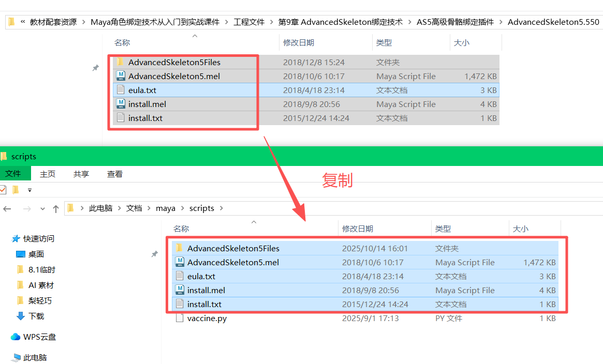This screenshot has height=364, width=603.
Task: Click maya in scripts address bar
Action: pyautogui.click(x=165, y=208)
